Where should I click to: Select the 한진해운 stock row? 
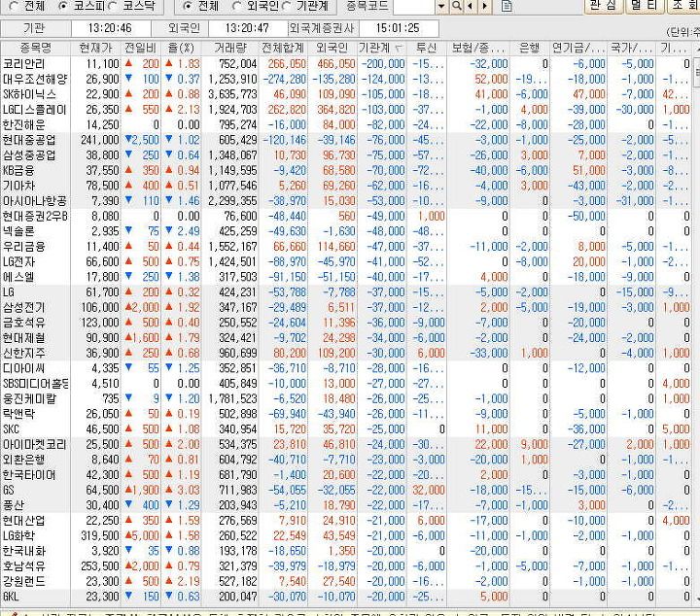tap(346, 124)
